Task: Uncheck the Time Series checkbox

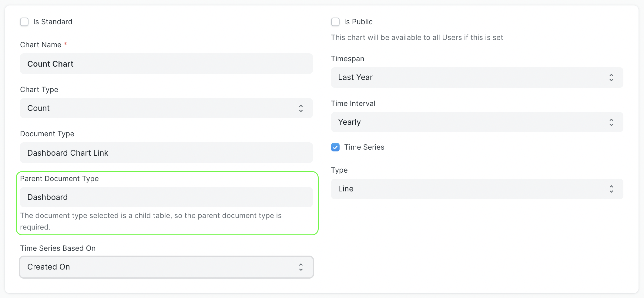Action: point(335,147)
